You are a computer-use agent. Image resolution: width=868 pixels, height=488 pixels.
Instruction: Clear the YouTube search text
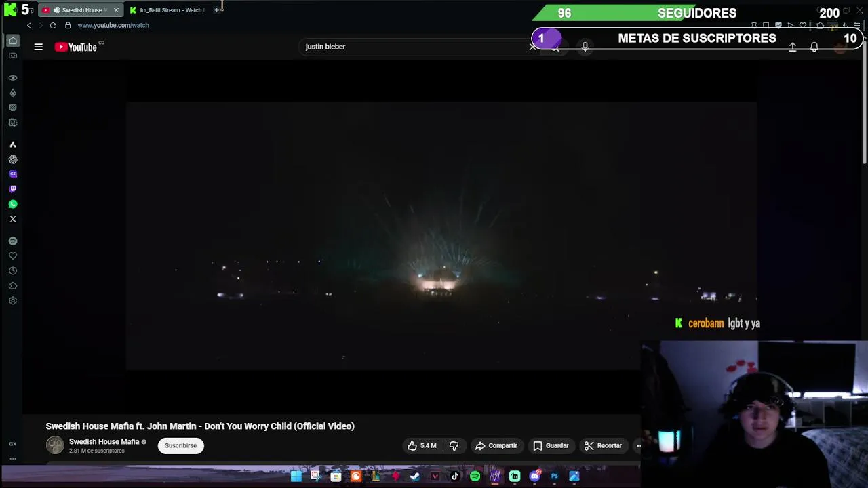pyautogui.click(x=533, y=47)
